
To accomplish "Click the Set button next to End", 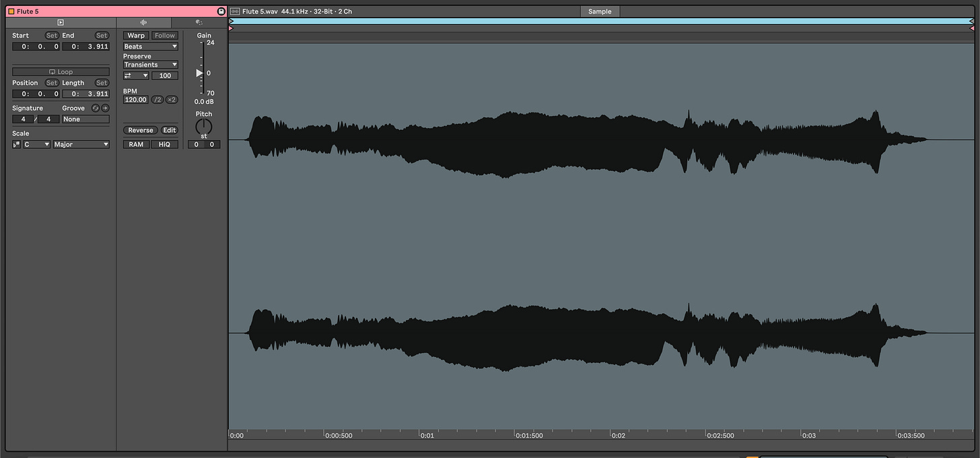I will point(102,36).
